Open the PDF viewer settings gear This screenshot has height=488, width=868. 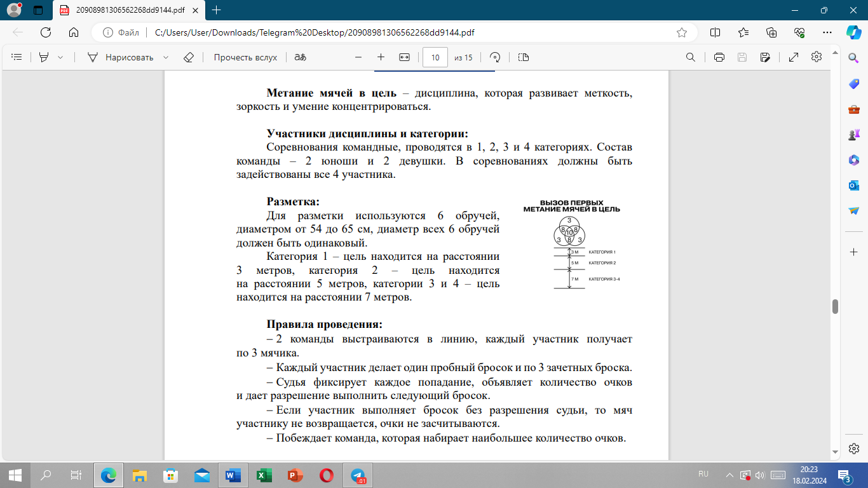[817, 57]
